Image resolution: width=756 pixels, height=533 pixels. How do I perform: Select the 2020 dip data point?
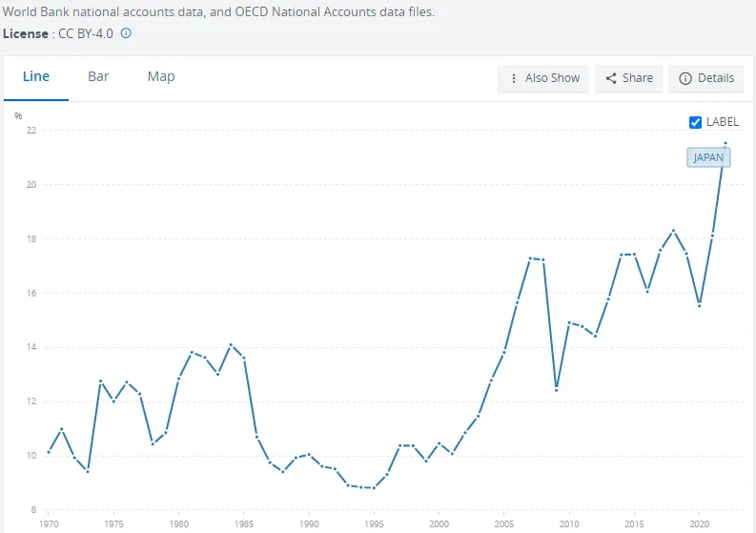coord(700,305)
